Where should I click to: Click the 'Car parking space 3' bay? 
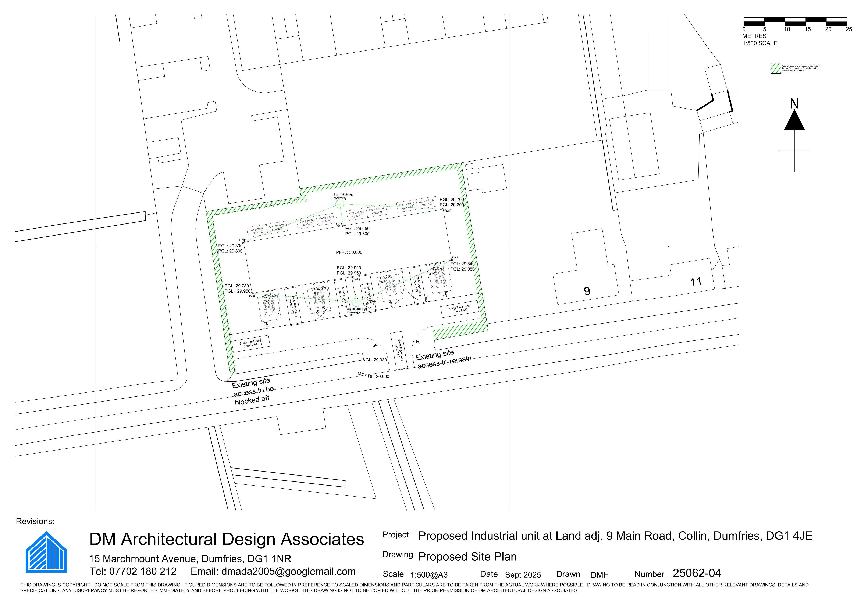[276, 227]
